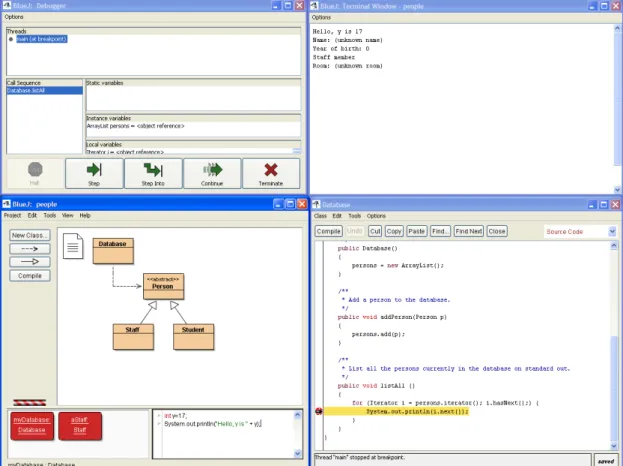The image size is (623, 466).
Task: Click scroll up arrow in Database editor
Action: 614,246
